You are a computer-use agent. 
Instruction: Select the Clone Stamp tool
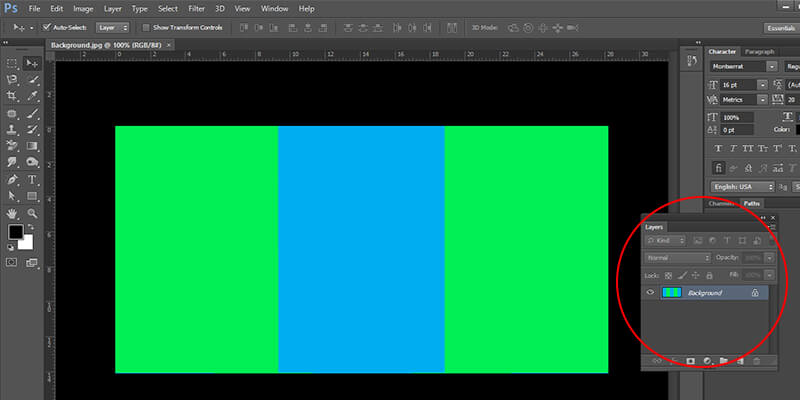12,130
